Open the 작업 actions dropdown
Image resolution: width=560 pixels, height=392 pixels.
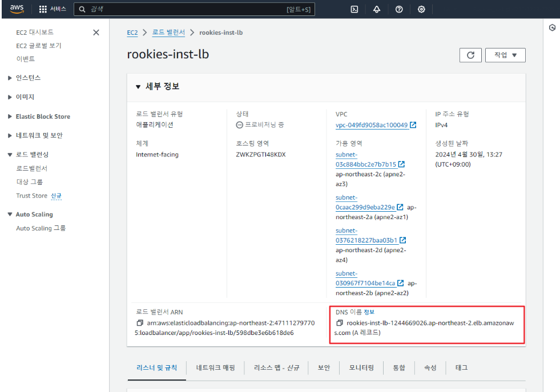505,55
